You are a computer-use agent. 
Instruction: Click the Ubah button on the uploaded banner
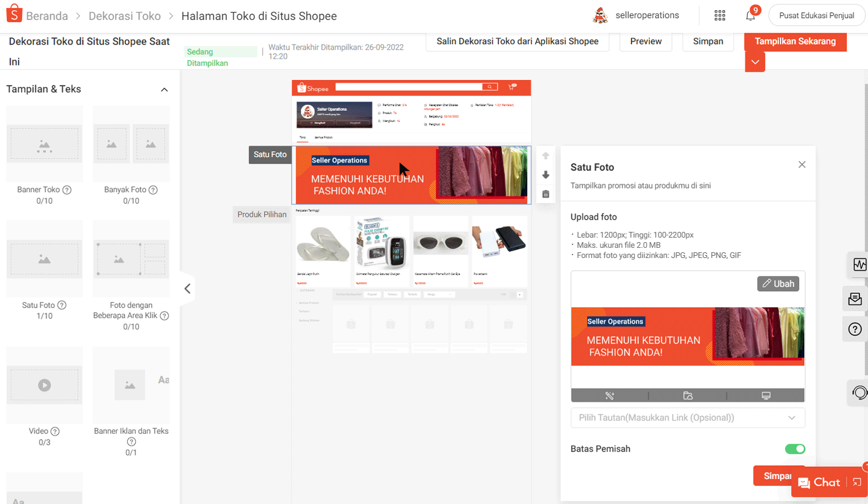point(777,284)
